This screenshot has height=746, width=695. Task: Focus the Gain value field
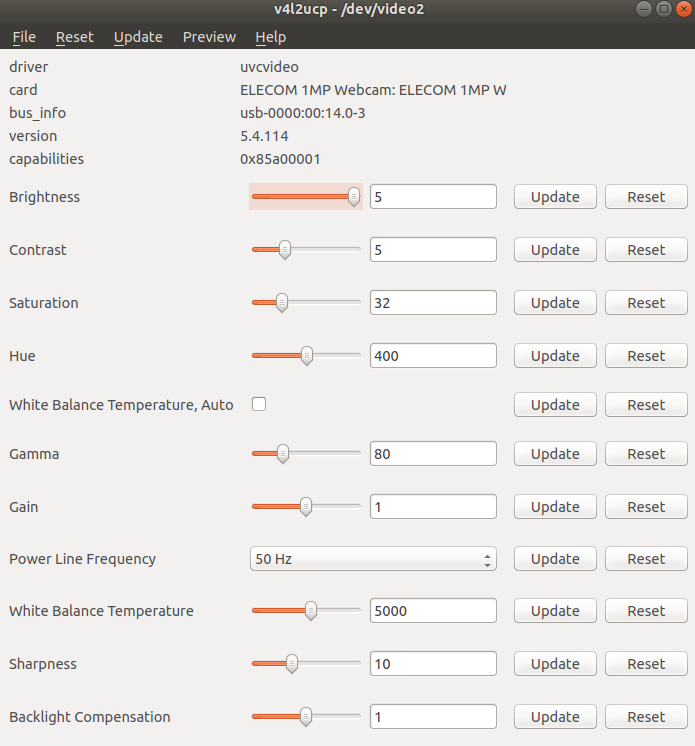point(433,507)
